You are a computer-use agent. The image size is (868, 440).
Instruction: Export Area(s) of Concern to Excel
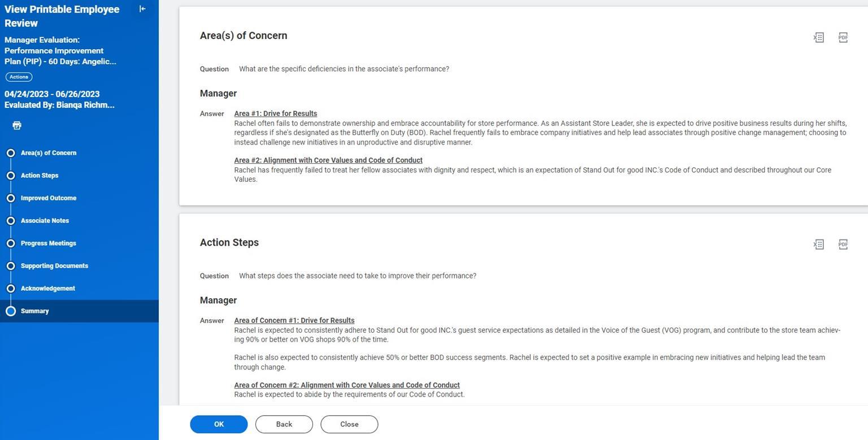(818, 37)
